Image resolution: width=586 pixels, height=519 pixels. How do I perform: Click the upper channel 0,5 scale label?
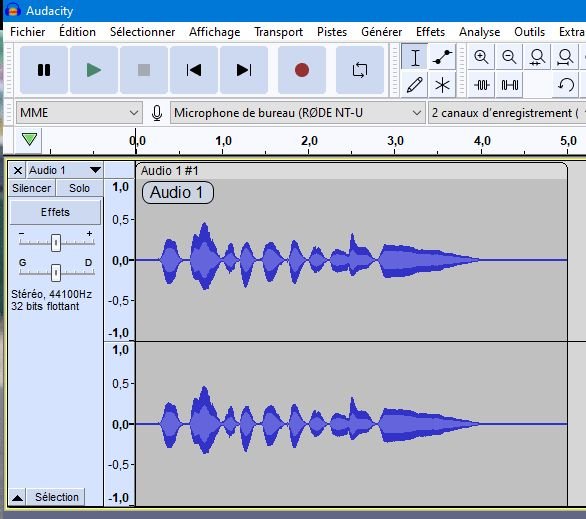click(120, 219)
